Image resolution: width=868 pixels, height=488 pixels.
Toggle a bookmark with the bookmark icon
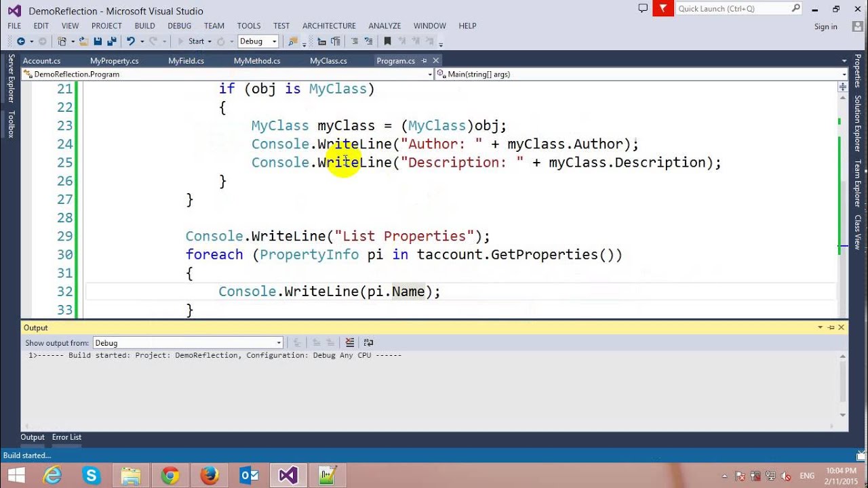pos(387,41)
